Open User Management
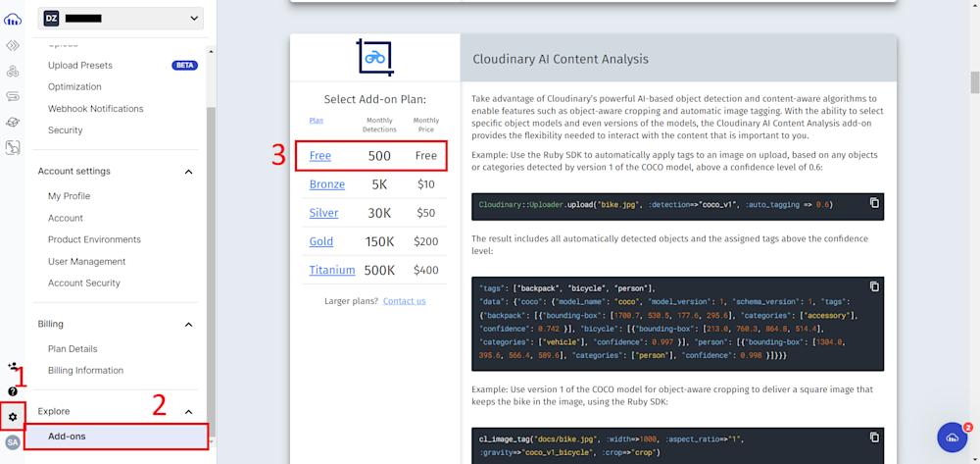980x464 pixels. point(87,261)
